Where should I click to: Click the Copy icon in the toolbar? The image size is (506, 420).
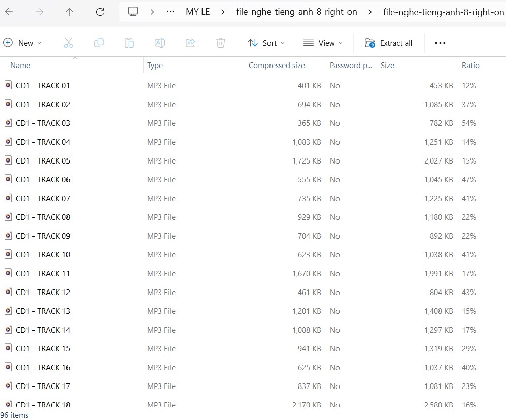(99, 43)
